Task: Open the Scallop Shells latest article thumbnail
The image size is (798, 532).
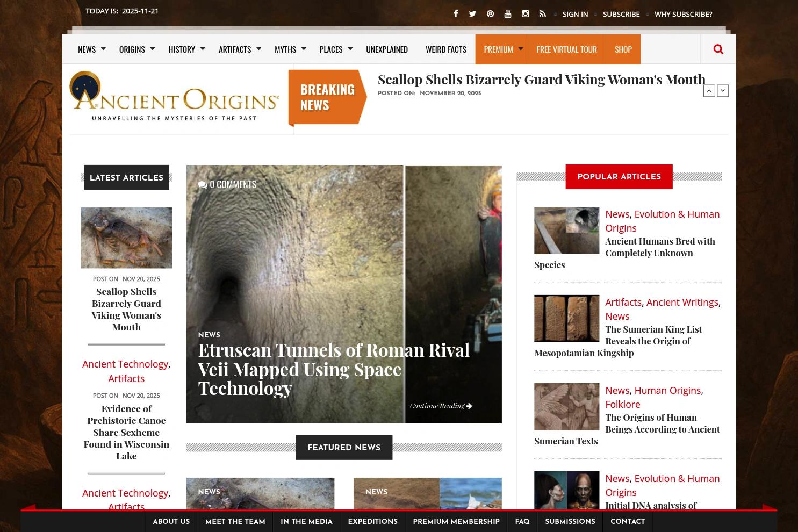Action: point(126,238)
